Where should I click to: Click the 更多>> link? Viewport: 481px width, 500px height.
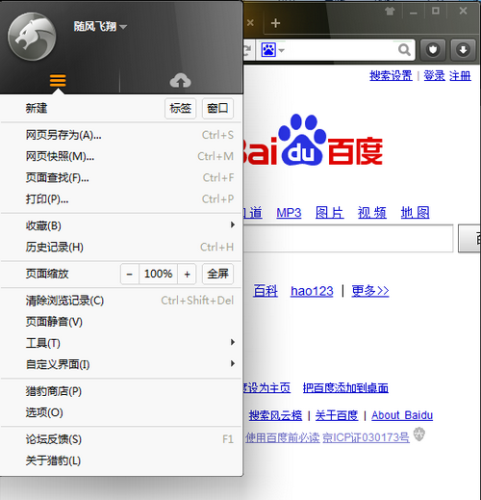coord(370,291)
